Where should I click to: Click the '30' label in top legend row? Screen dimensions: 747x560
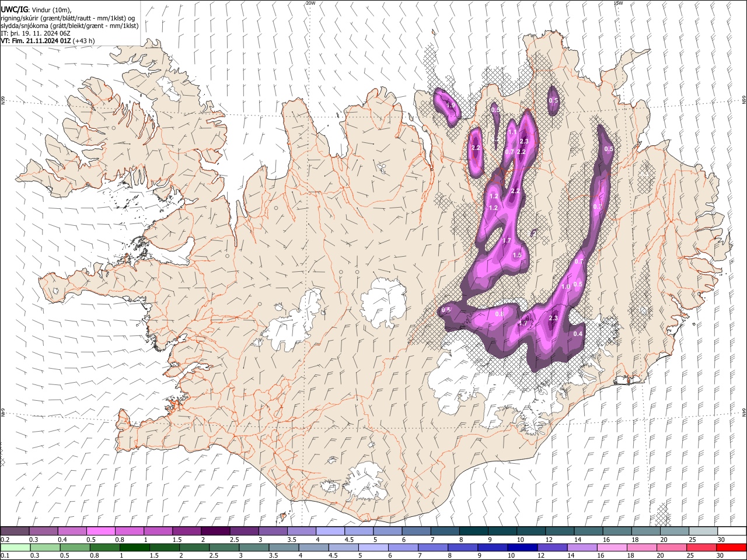pos(721,540)
